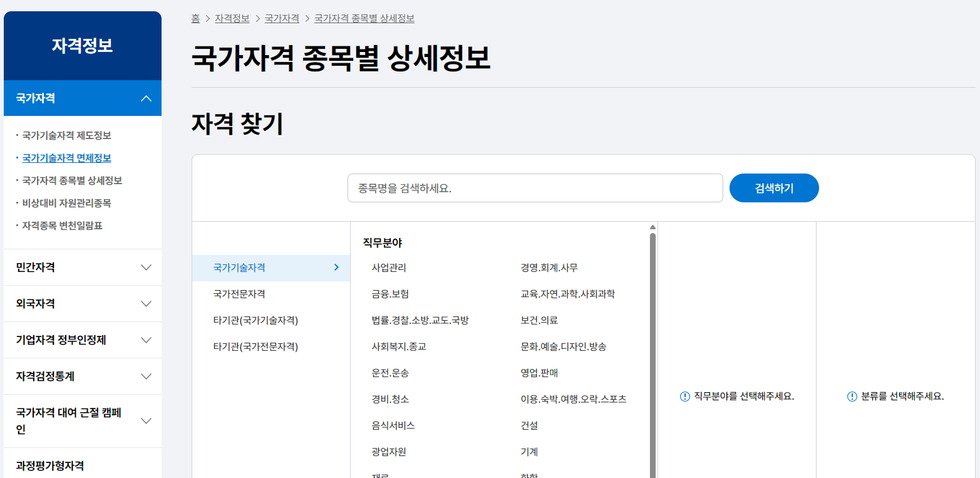This screenshot has height=478, width=980.
Task: Click the exclamation icon beside 직무분야를 선택해주세요
Action: click(x=686, y=395)
